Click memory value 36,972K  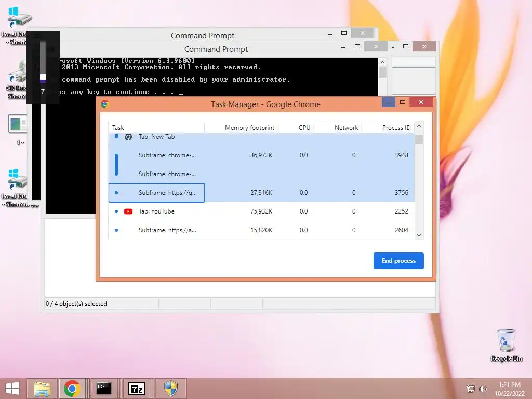point(261,155)
